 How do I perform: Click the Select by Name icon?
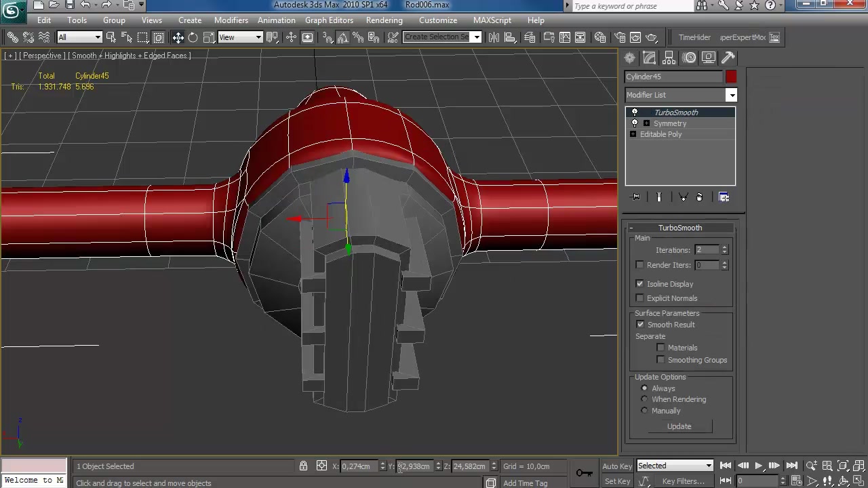(x=127, y=38)
